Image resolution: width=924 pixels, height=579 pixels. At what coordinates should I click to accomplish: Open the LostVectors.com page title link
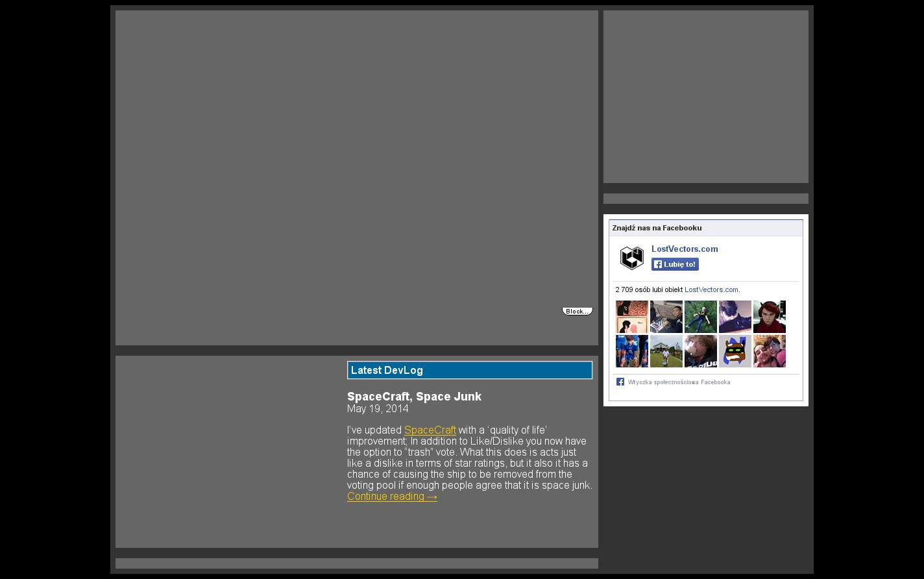pyautogui.click(x=685, y=249)
